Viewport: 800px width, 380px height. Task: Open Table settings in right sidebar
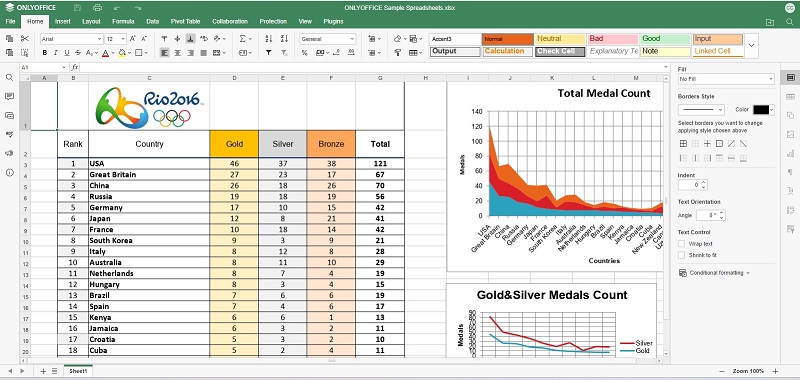coord(790,97)
